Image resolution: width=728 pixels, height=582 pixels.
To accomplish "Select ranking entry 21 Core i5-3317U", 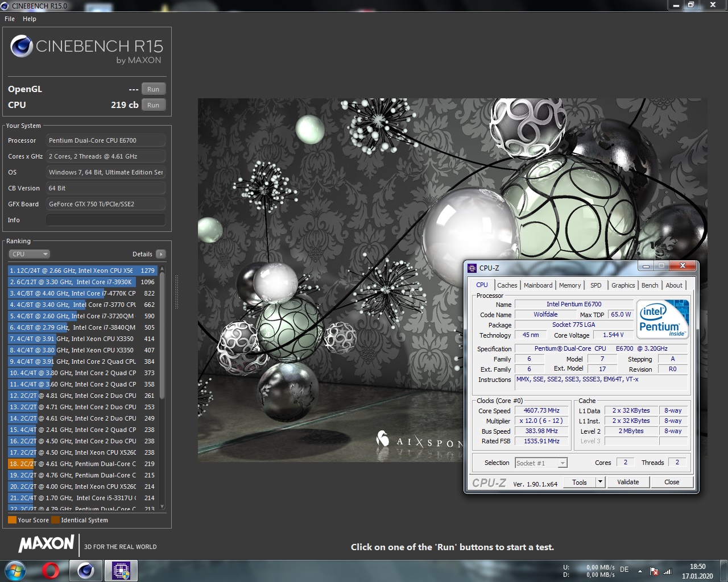I will [x=82, y=498].
